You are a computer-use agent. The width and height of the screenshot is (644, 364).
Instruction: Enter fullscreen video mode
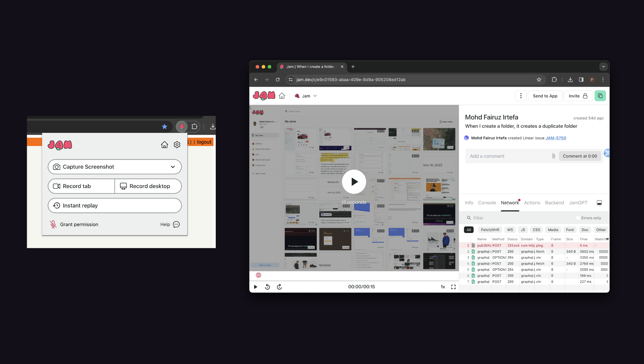[x=453, y=287]
